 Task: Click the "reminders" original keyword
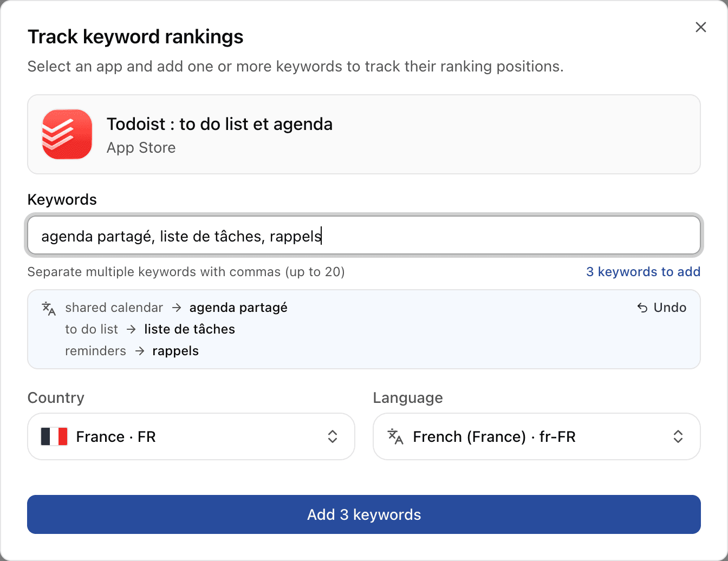95,351
